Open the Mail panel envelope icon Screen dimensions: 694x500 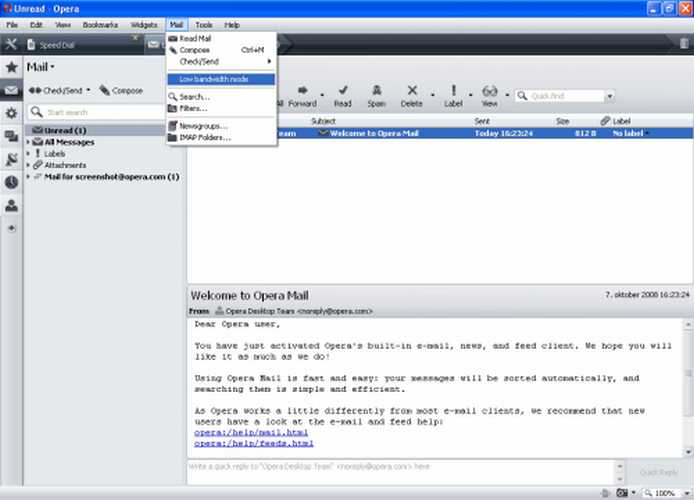pos(12,90)
